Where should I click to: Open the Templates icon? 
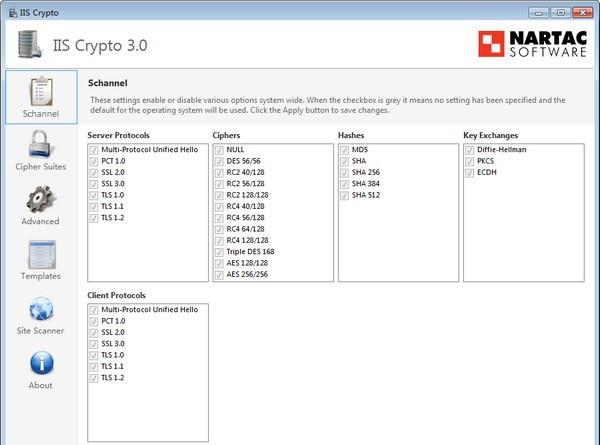click(42, 254)
